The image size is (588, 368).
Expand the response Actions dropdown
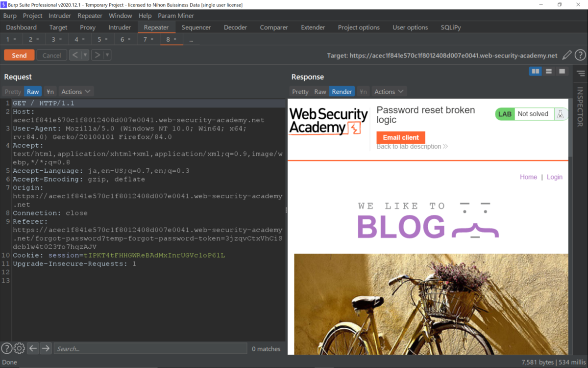coord(389,92)
